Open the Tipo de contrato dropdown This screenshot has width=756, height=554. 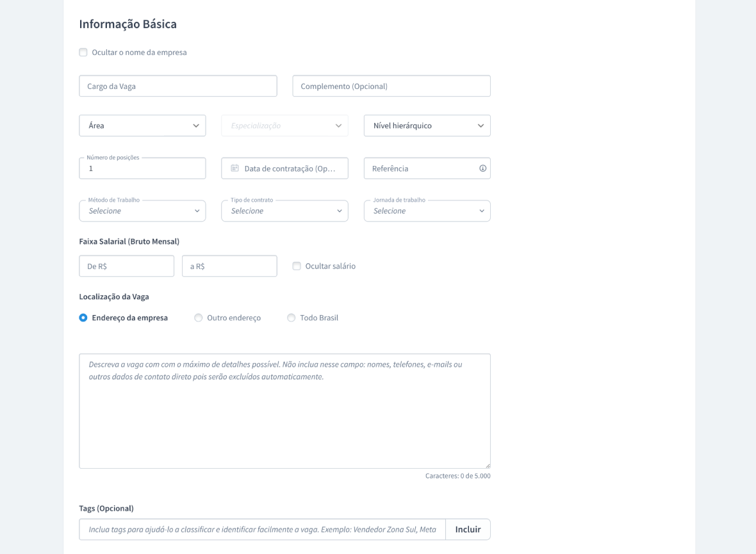point(284,211)
